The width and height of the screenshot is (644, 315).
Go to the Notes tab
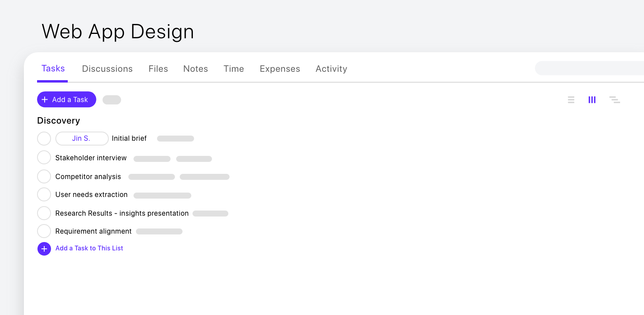196,69
